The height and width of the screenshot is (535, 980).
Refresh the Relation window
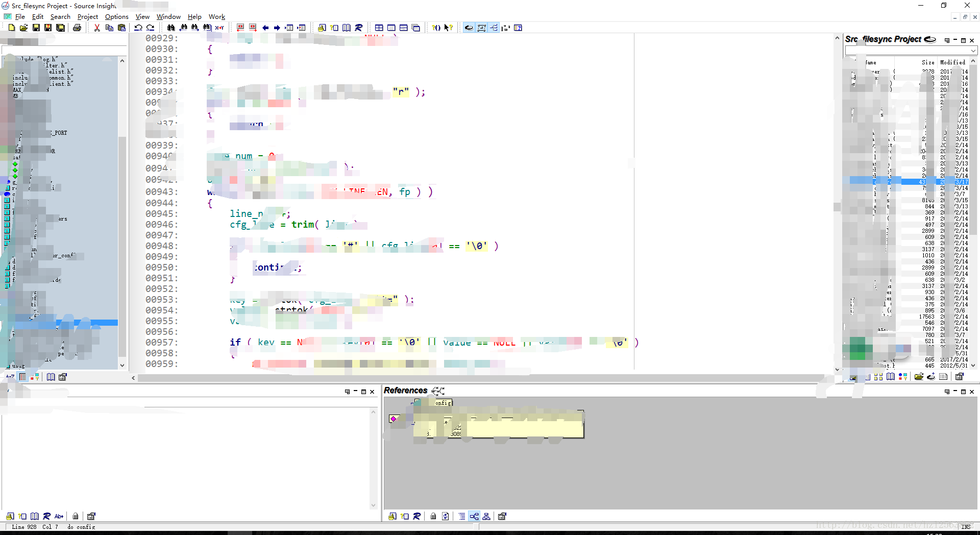pos(446,516)
